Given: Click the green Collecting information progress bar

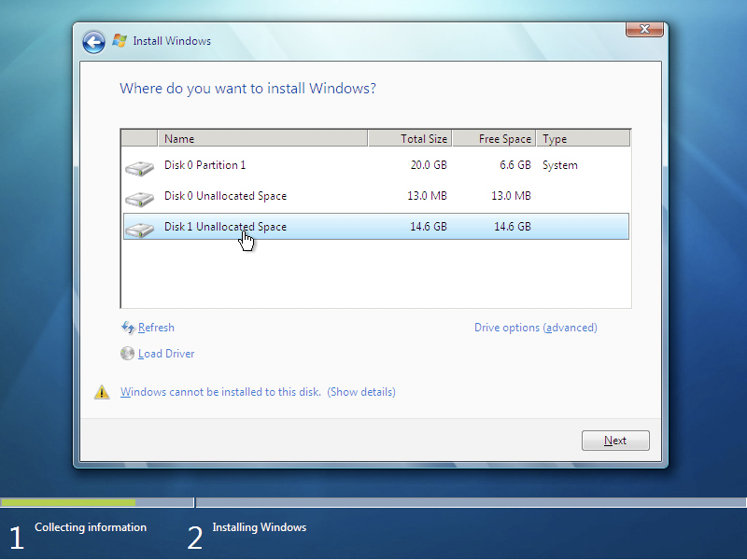Looking at the screenshot, I should 68,502.
